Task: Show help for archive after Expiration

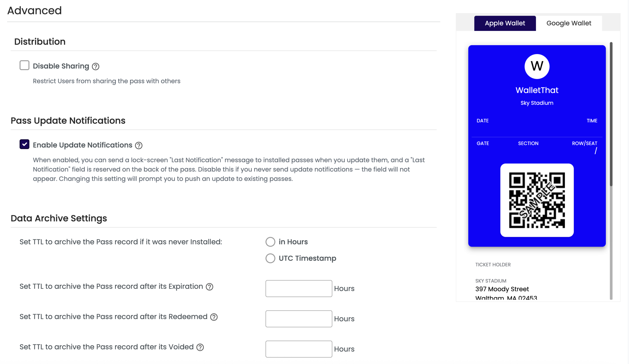Action: [209, 287]
